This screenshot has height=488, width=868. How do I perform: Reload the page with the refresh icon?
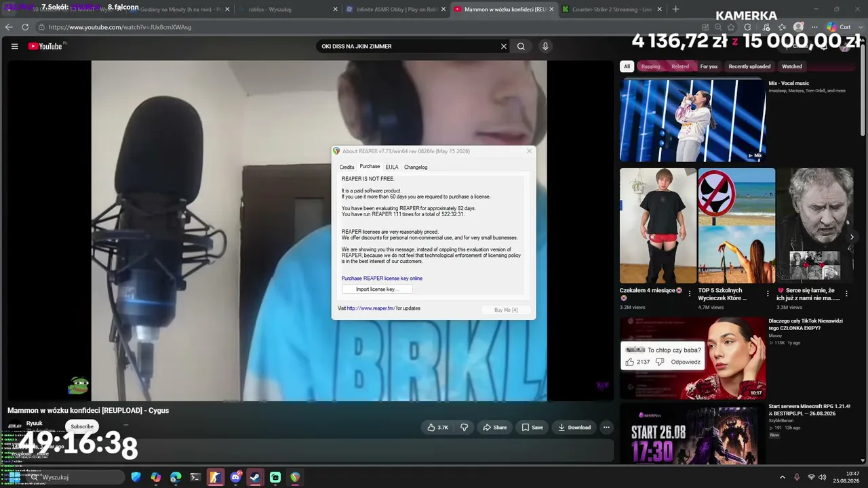pyautogui.click(x=25, y=27)
